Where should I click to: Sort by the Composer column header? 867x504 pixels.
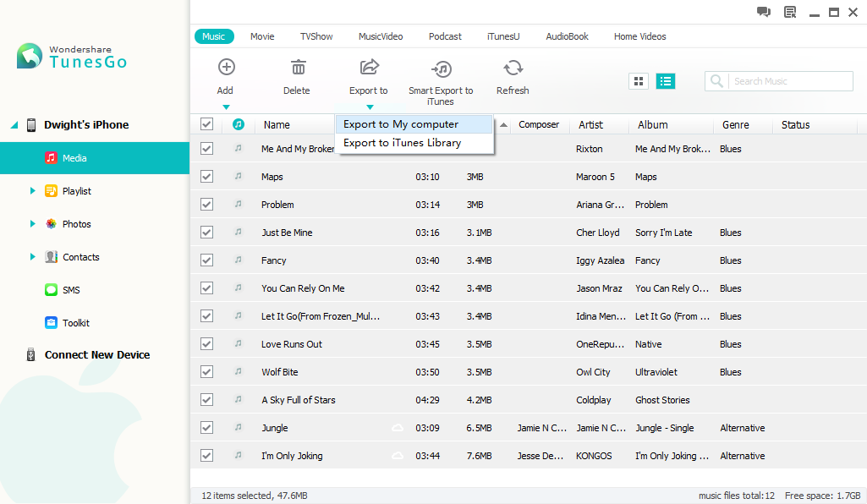click(x=539, y=125)
